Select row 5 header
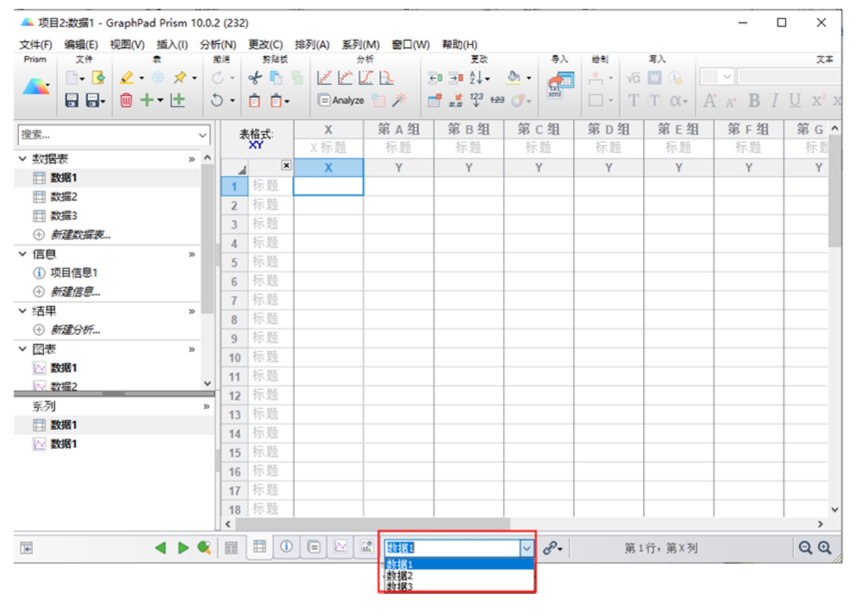Screen dimensions: 858x616 tap(234, 262)
